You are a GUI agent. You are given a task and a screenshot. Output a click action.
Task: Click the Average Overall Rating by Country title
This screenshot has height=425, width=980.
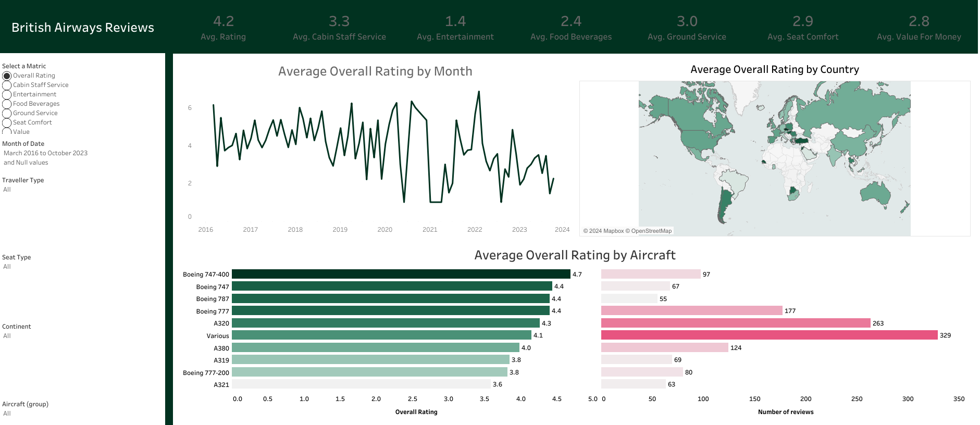(775, 69)
